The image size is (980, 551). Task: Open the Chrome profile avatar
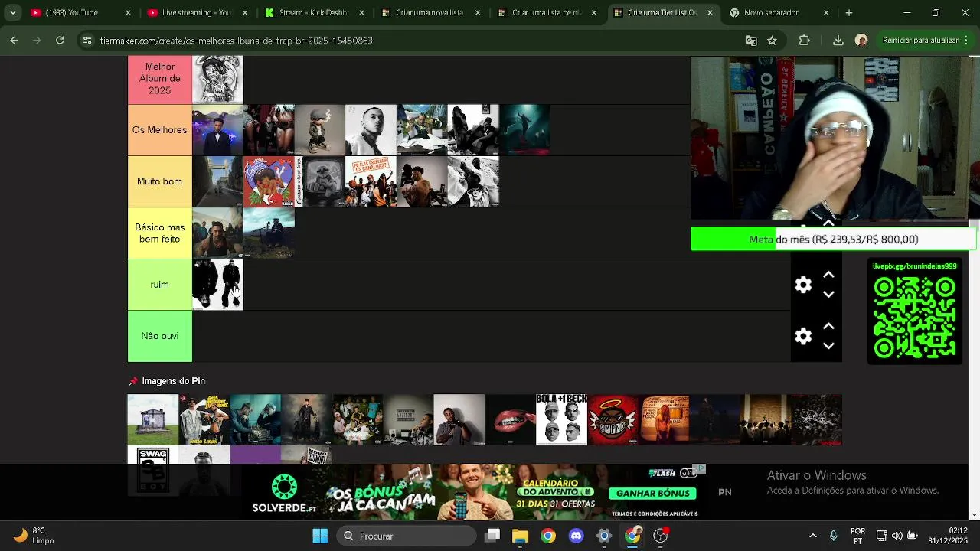click(x=861, y=41)
